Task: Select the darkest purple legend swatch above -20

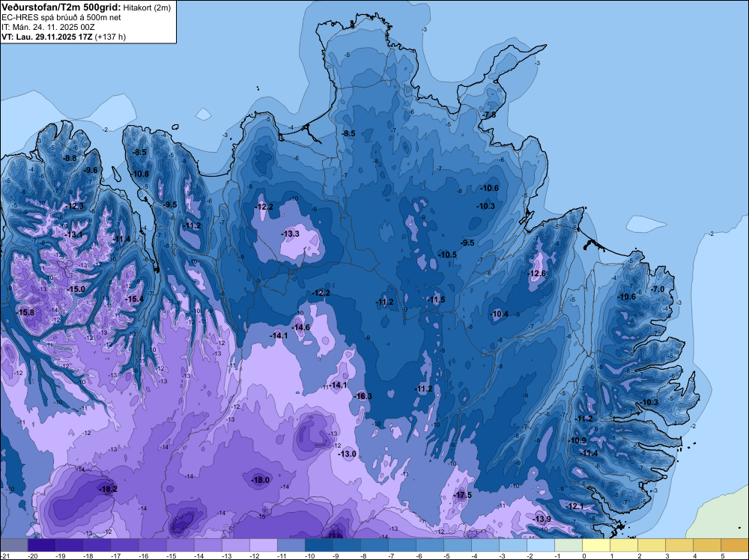Action: [x=41, y=545]
